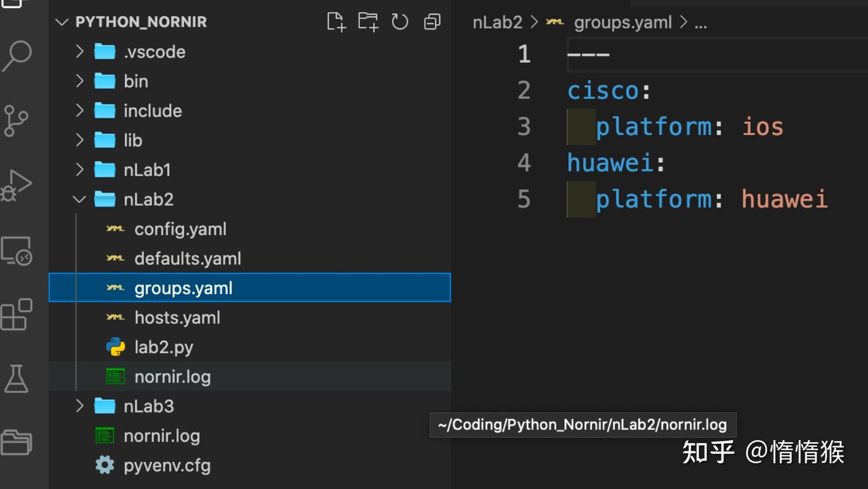The width and height of the screenshot is (868, 489).
Task: Click the New Folder icon
Action: point(368,21)
